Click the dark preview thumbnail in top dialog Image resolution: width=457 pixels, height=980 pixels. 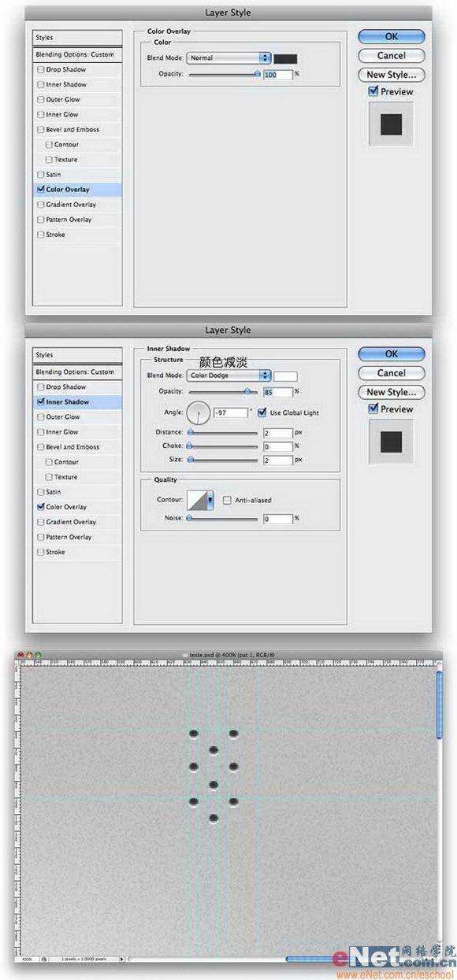point(392,124)
